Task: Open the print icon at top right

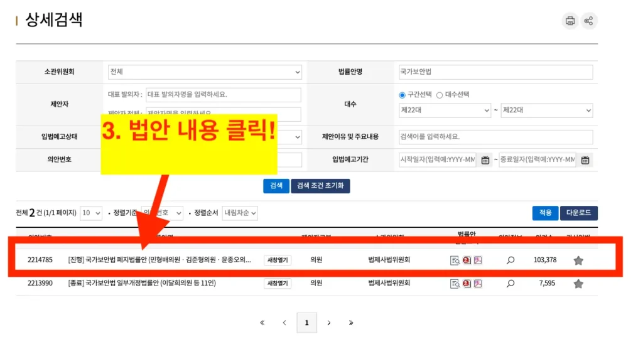Action: tap(570, 20)
